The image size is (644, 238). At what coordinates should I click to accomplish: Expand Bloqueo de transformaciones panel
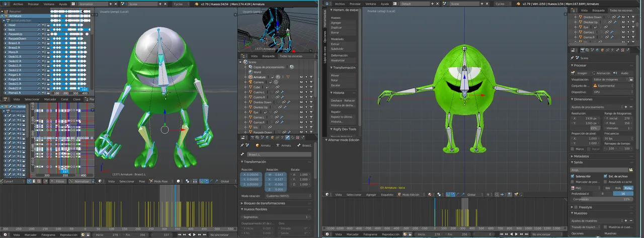262,203
